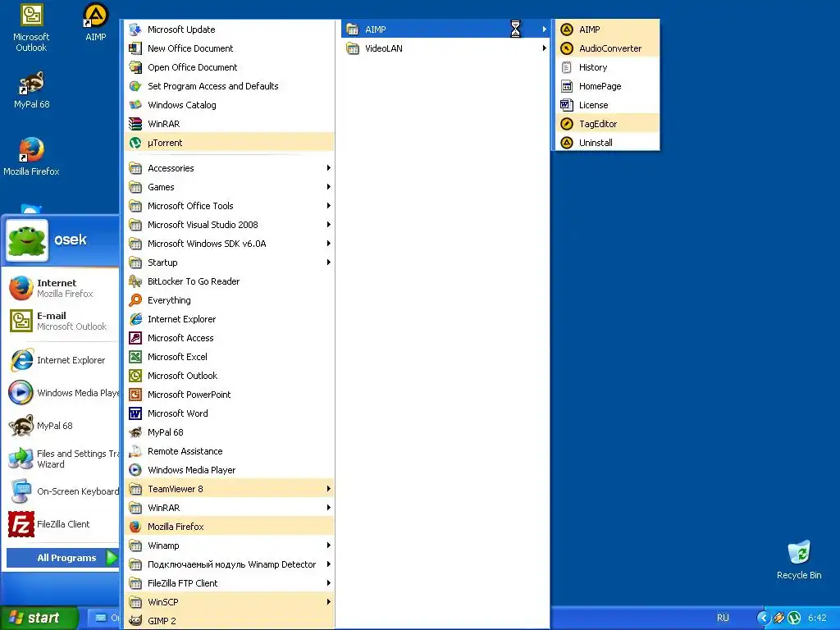Image resolution: width=840 pixels, height=630 pixels.
Task: Click Files and Settings Transfer Wizard icon
Action: (x=21, y=459)
